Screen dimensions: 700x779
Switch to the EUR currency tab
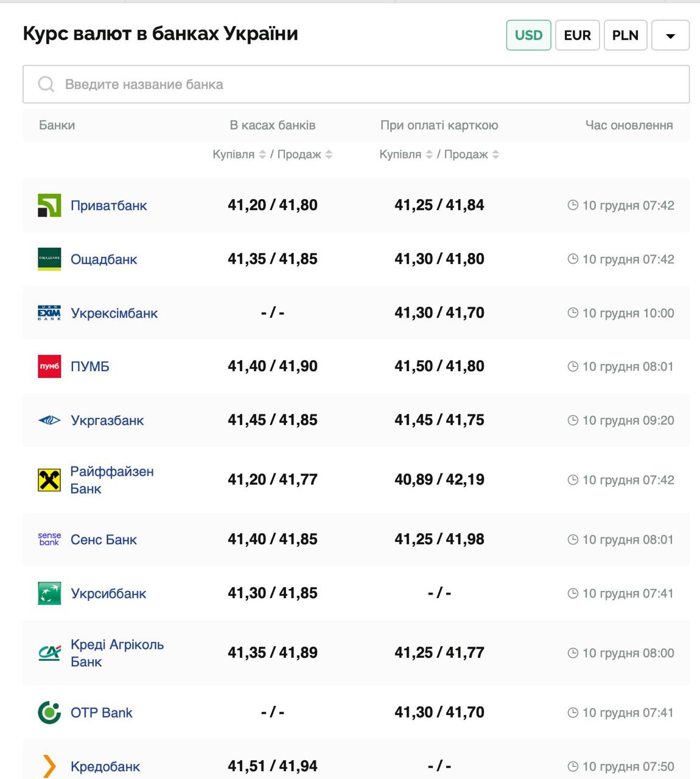point(577,35)
